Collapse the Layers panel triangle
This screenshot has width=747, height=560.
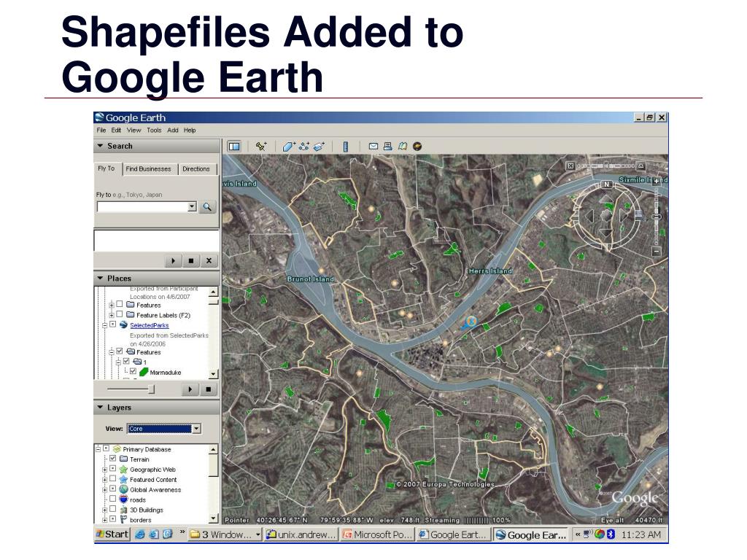click(101, 407)
